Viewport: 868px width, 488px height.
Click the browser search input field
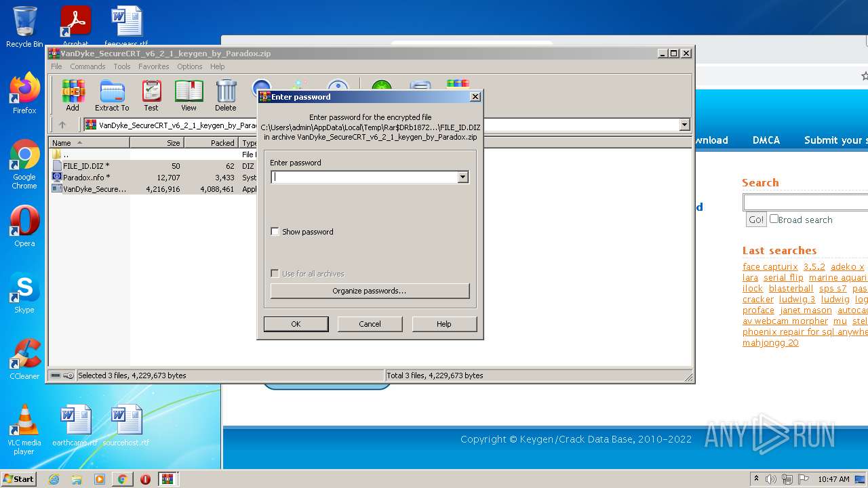(x=806, y=203)
